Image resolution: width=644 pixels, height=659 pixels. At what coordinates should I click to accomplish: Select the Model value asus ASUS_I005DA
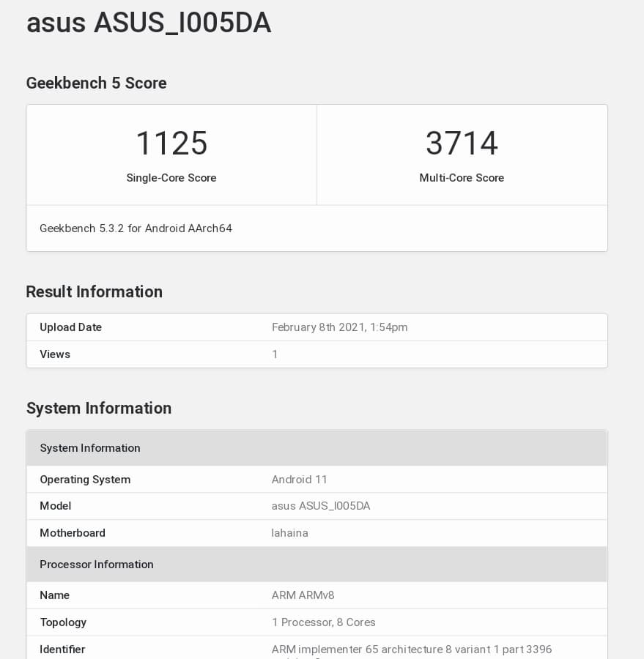pyautogui.click(x=321, y=505)
